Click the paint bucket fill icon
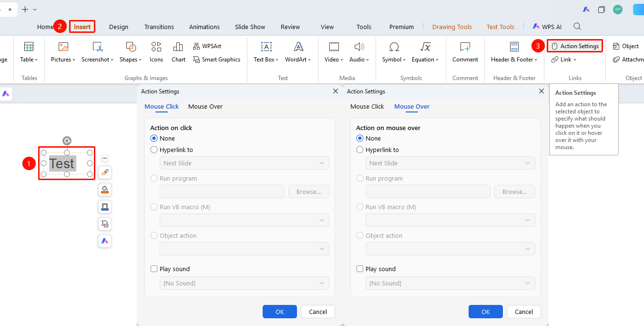This screenshot has height=334, width=644. pyautogui.click(x=105, y=190)
